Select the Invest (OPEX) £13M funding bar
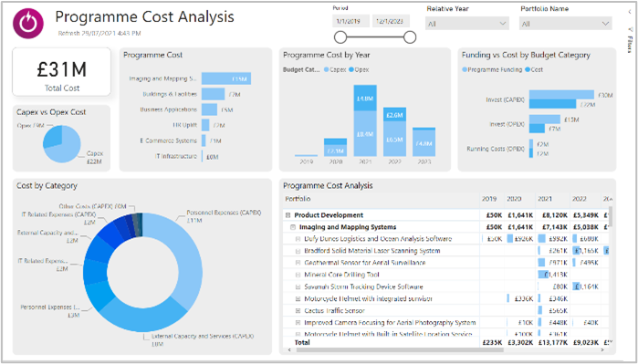 click(545, 120)
